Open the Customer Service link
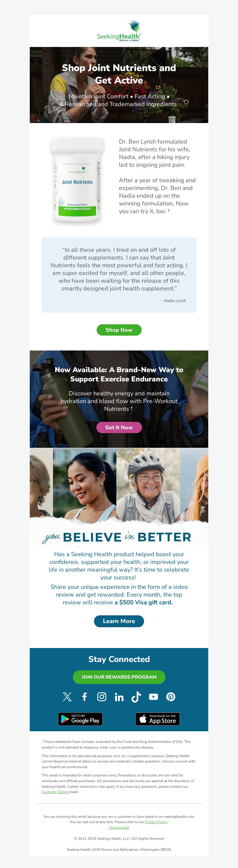 pos(55,792)
